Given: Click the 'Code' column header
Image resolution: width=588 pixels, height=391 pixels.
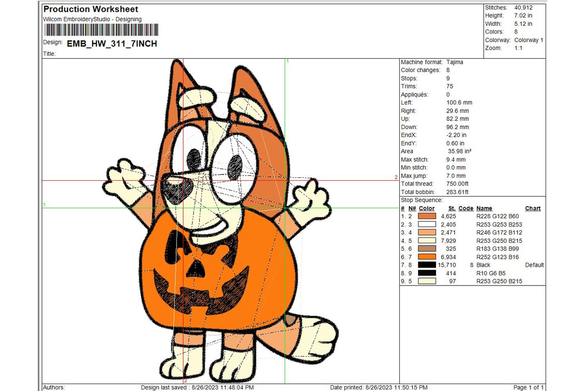Looking at the screenshot, I should tap(466, 208).
